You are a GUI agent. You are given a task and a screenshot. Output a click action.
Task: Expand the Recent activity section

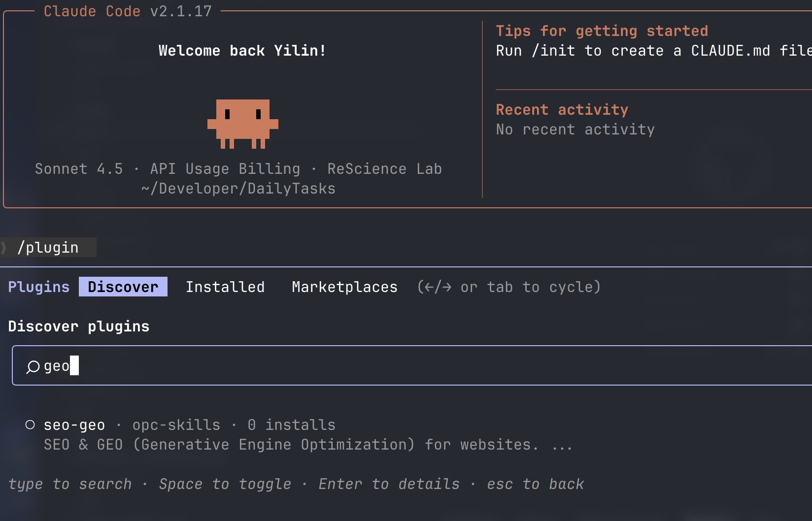[x=562, y=109]
